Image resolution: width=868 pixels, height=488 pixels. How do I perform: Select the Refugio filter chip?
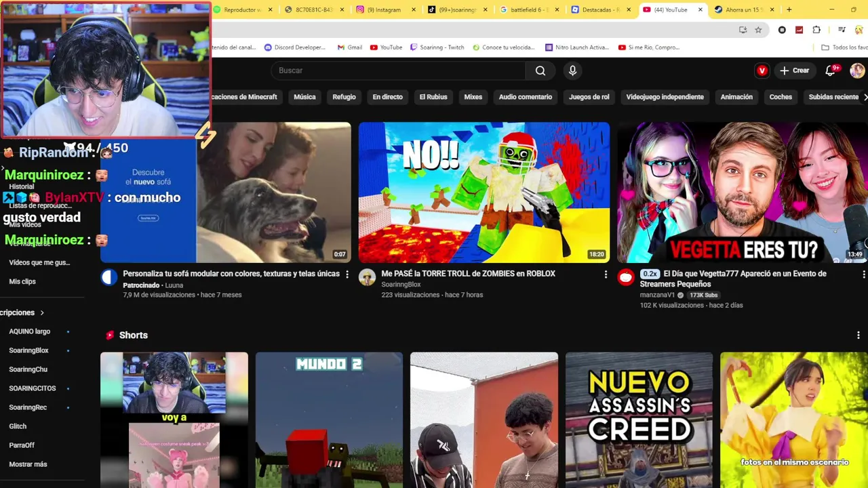(344, 97)
